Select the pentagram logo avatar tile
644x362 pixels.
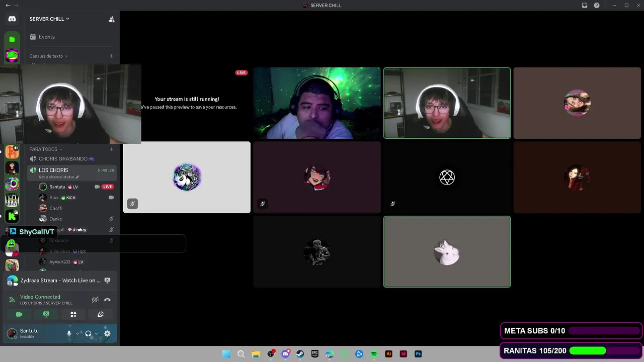pyautogui.click(x=447, y=177)
